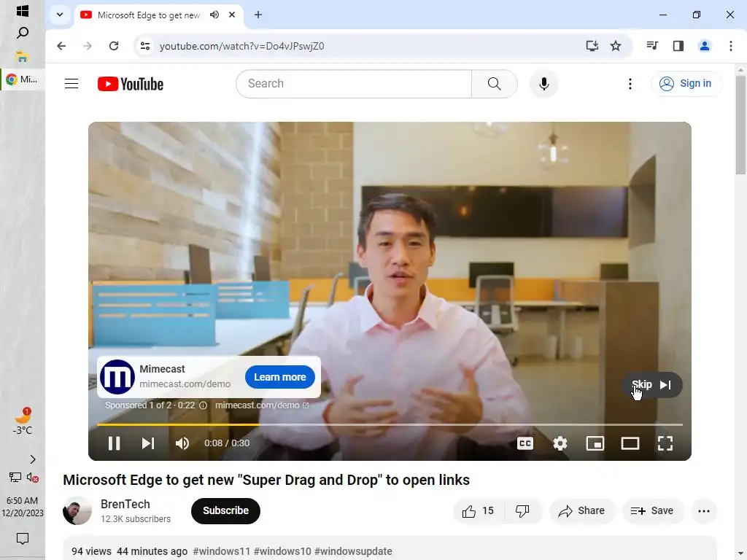Open the weather widget showing -3°C

click(23, 421)
